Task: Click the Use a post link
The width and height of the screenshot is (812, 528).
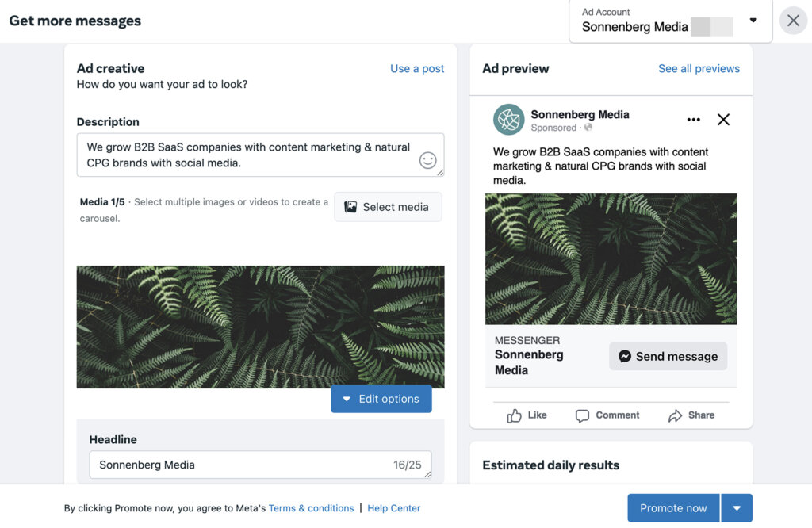Action: click(x=416, y=69)
